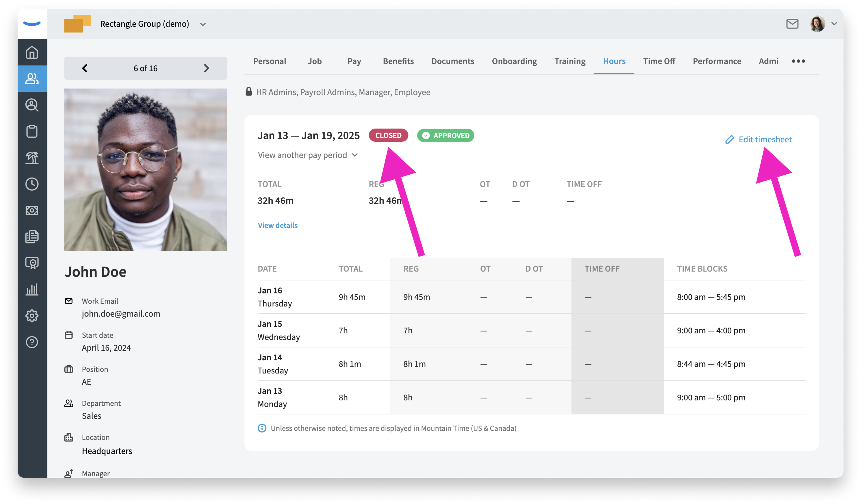This screenshot has width=861, height=504.
Task: Click the clipboard icon in sidebar
Action: pos(32,131)
